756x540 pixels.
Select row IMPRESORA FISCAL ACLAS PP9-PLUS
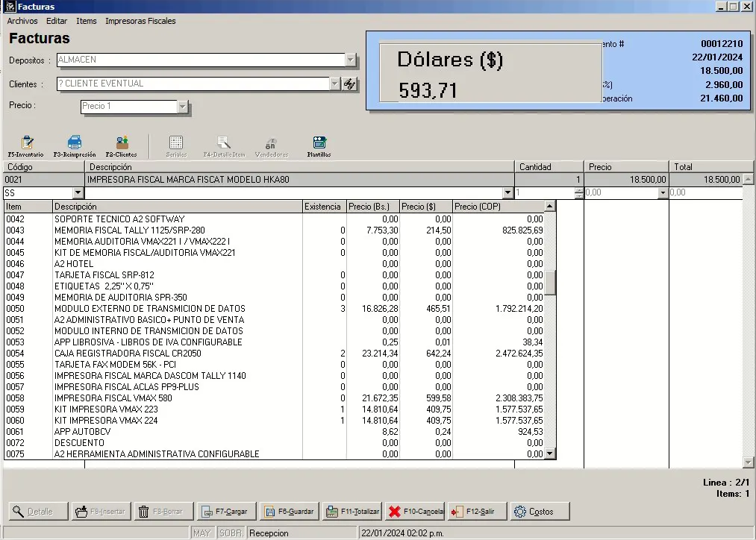click(275, 387)
